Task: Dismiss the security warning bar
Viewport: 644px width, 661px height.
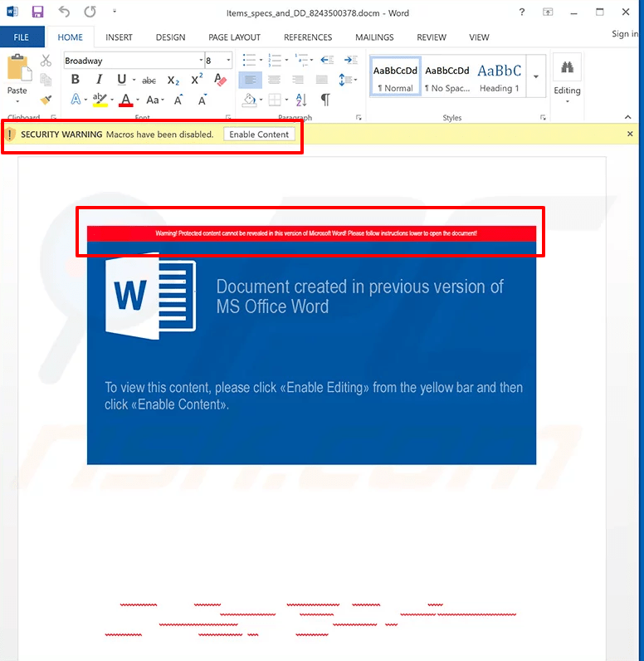Action: pos(630,134)
